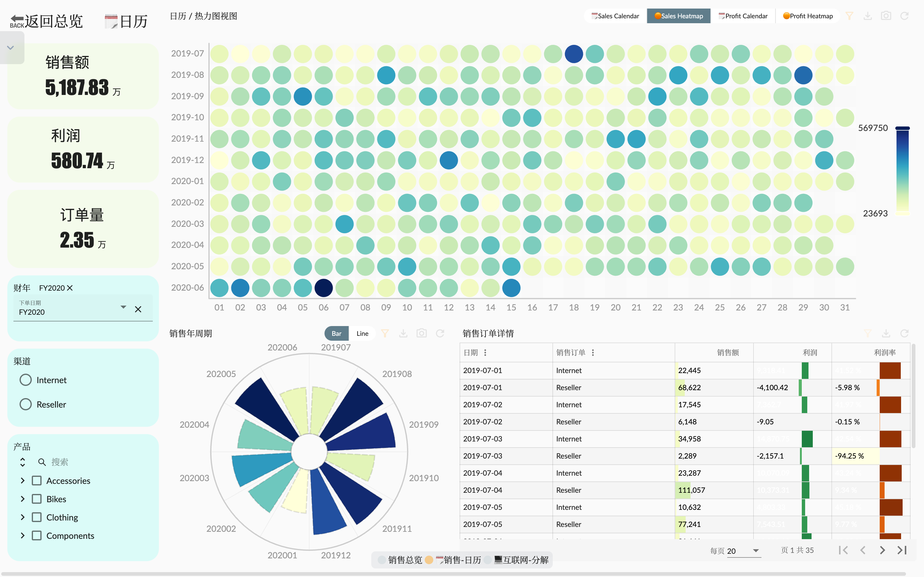Viewport: 924px width, 577px height.
Task: Refresh the sales order details table
Action: [x=904, y=333]
